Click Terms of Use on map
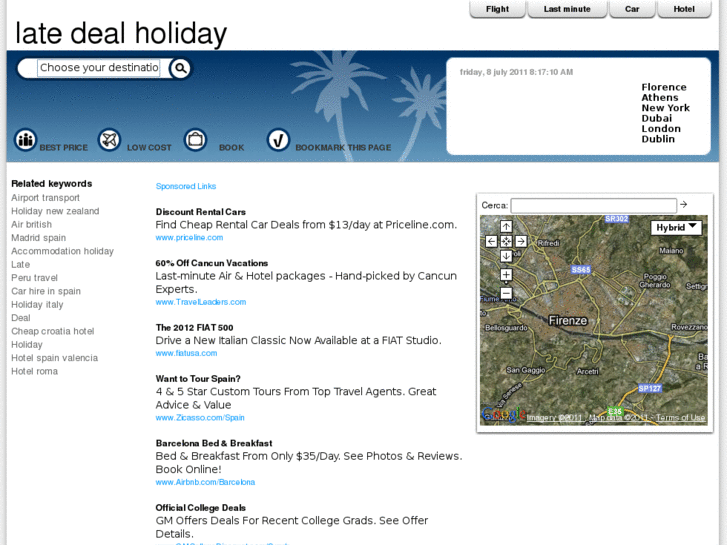This screenshot has height=545, width=727. tap(681, 418)
